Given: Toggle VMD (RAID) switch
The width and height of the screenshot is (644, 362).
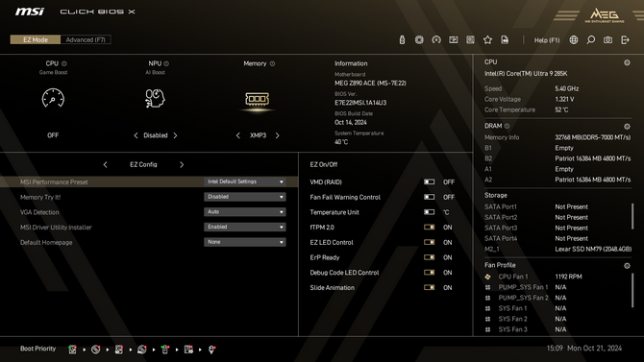Looking at the screenshot, I should pyautogui.click(x=430, y=181).
